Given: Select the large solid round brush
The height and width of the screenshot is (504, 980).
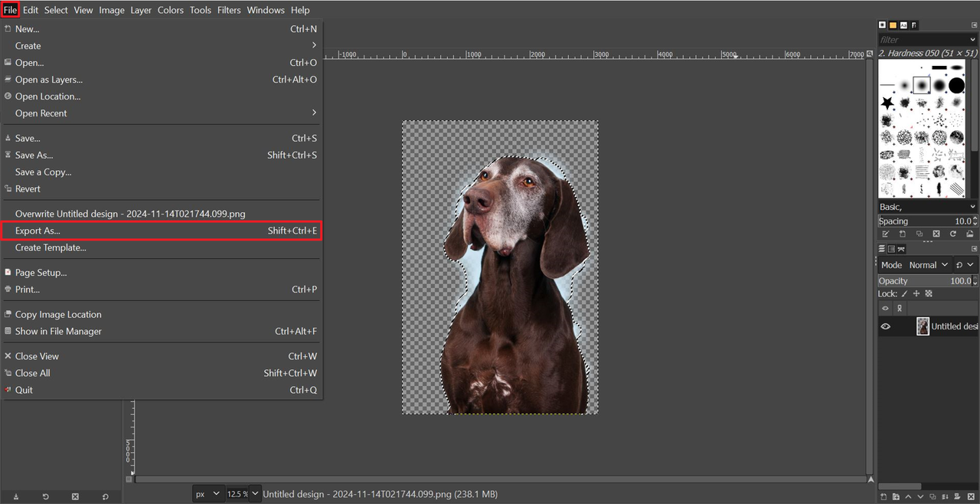Looking at the screenshot, I should pyautogui.click(x=957, y=84).
